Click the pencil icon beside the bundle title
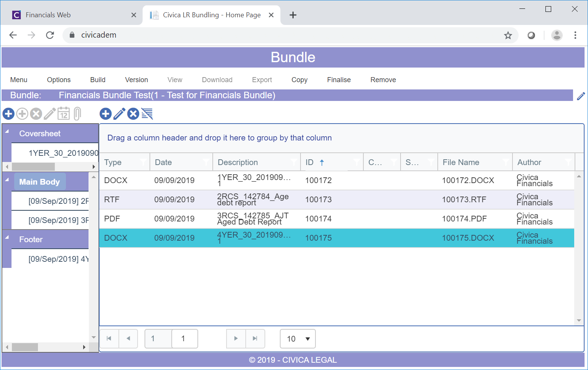 pos(581,96)
